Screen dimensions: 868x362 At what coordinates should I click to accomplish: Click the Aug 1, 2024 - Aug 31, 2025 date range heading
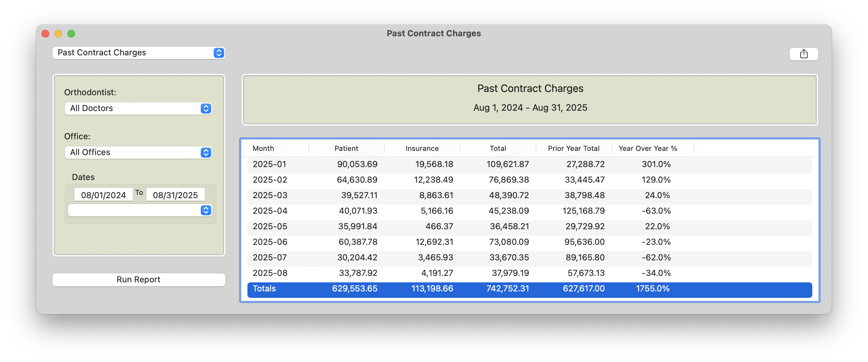pos(530,108)
